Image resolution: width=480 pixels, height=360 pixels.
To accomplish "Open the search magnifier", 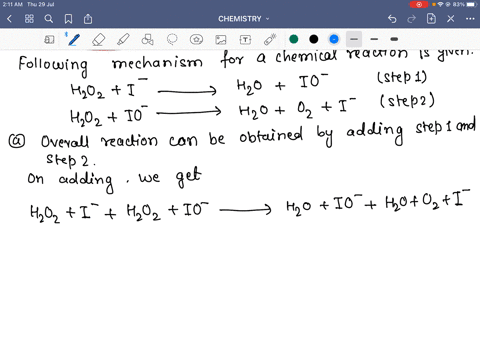I will [x=49, y=19].
